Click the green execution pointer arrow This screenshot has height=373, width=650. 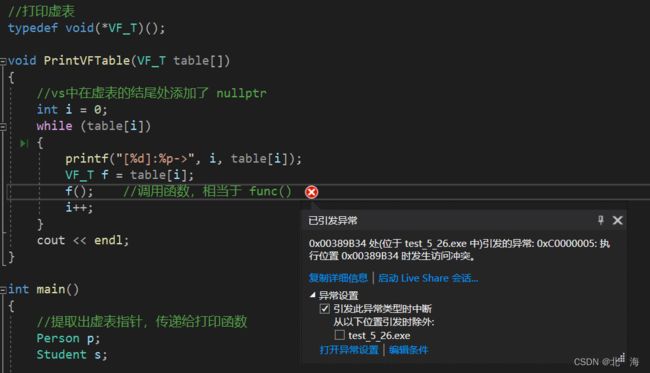tap(24, 143)
